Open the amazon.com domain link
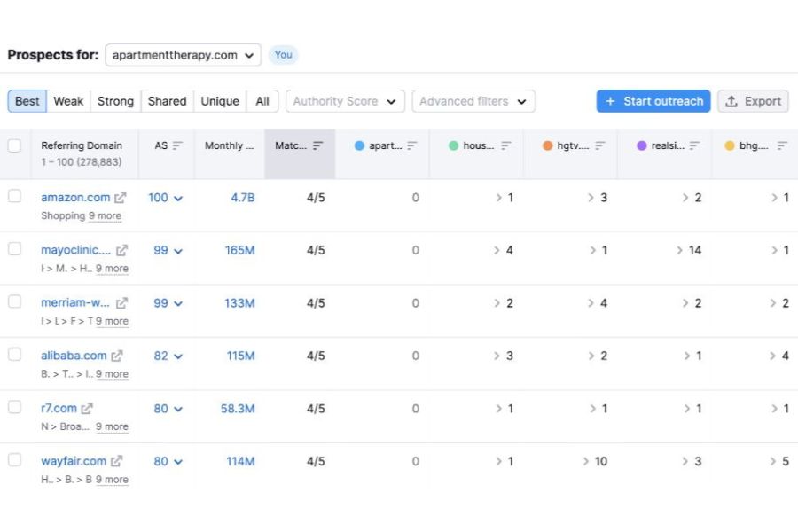This screenshot has width=798, height=532. coord(75,198)
